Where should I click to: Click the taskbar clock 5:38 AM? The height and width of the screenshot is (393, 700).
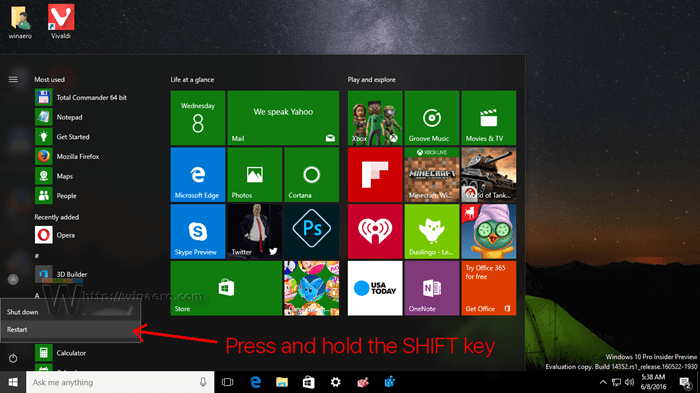point(653,382)
